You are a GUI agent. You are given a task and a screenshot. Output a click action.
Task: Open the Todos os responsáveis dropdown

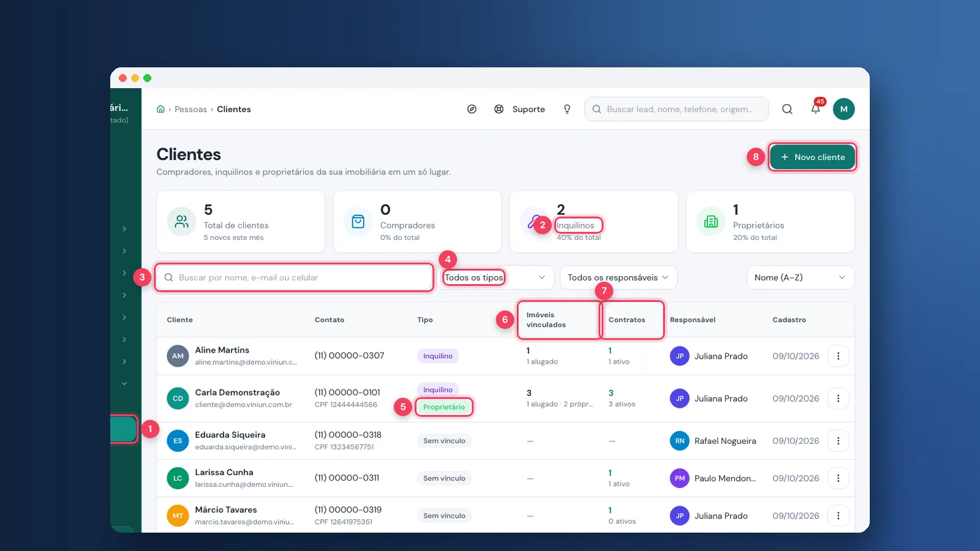tap(619, 277)
